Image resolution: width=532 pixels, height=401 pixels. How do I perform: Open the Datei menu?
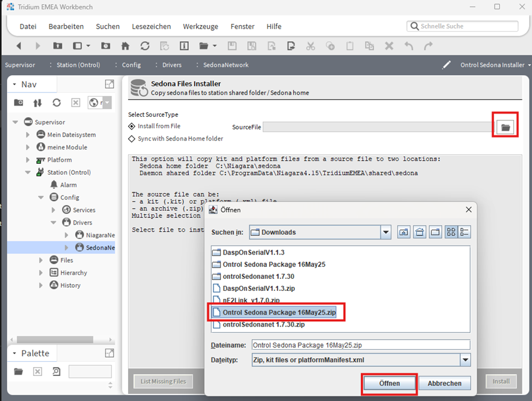tap(28, 26)
